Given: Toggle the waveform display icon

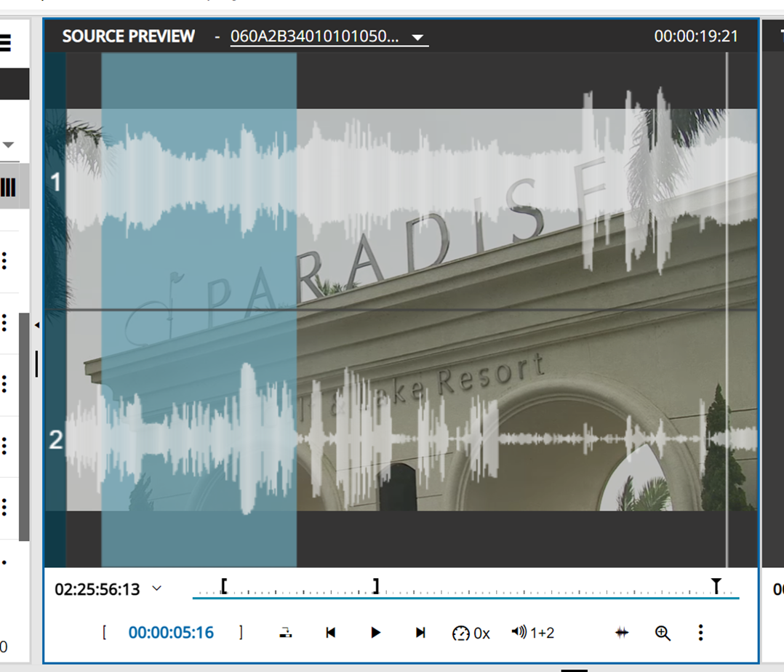Looking at the screenshot, I should pos(621,633).
